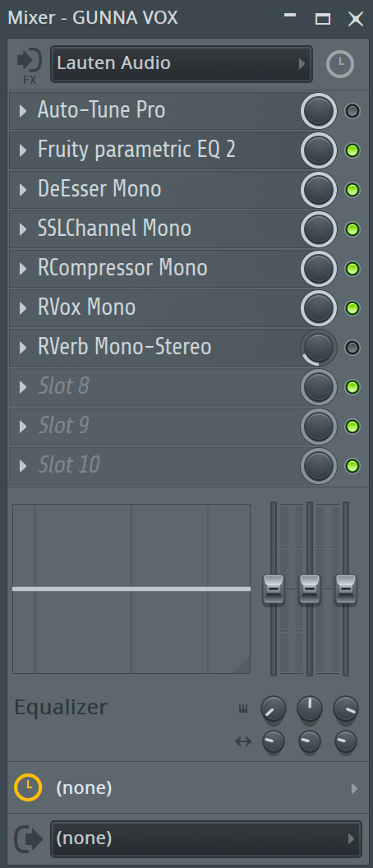Open the bottom (none) output dropdown
Screen dimensions: 373x868
click(206, 838)
